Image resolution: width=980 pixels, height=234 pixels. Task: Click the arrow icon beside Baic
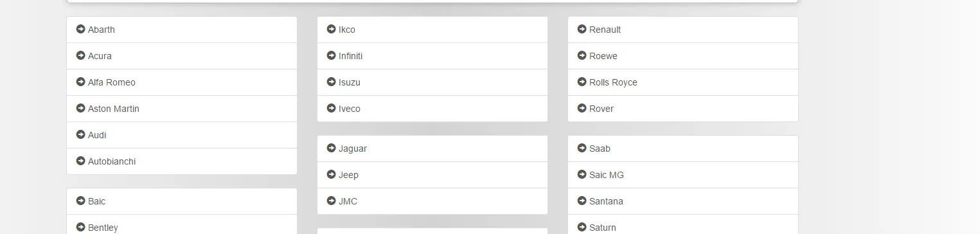click(x=80, y=201)
